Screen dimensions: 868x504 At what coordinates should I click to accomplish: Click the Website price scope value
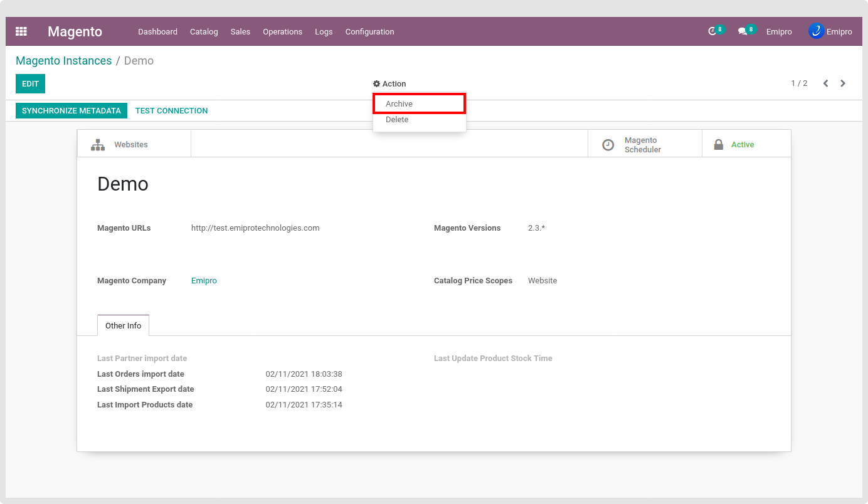(542, 281)
